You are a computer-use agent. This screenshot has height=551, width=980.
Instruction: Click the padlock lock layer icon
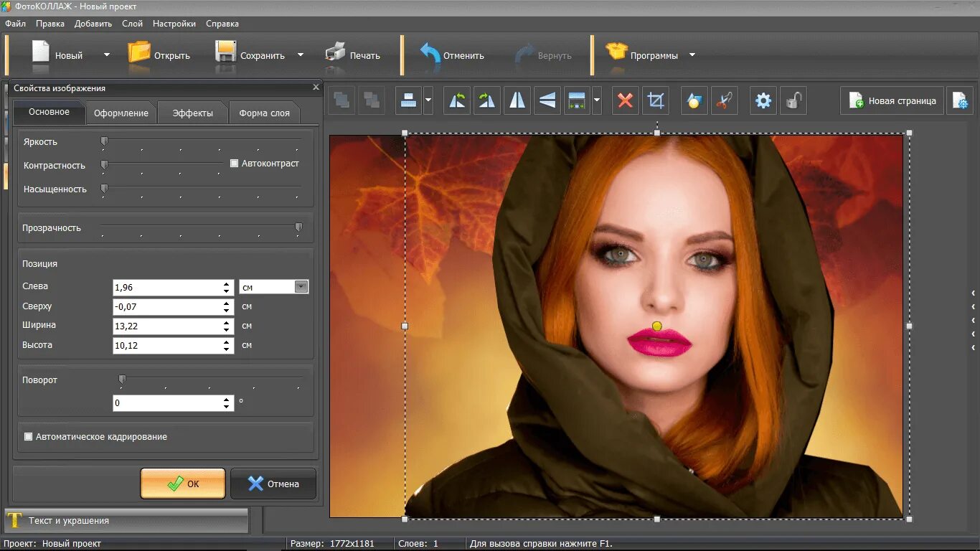tap(793, 101)
